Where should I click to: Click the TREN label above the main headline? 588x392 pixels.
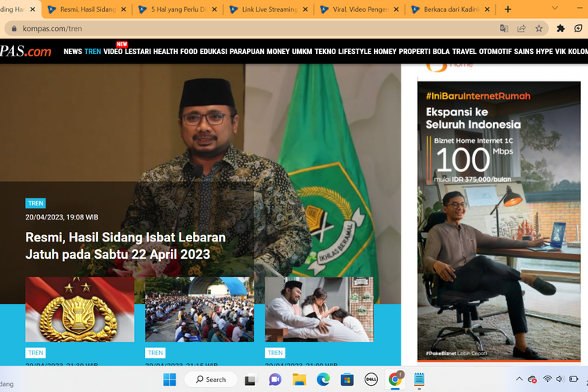35,203
